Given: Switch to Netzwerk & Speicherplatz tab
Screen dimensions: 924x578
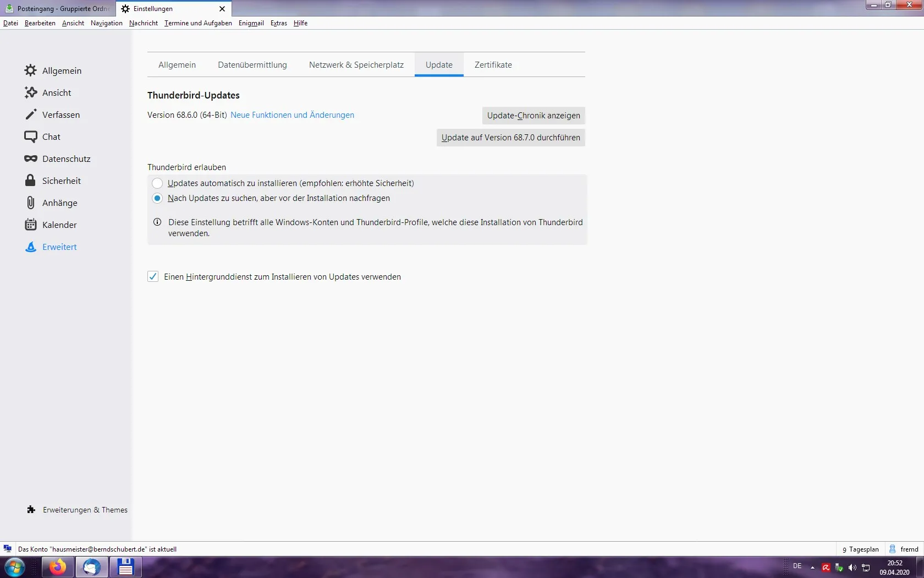Looking at the screenshot, I should pos(356,65).
